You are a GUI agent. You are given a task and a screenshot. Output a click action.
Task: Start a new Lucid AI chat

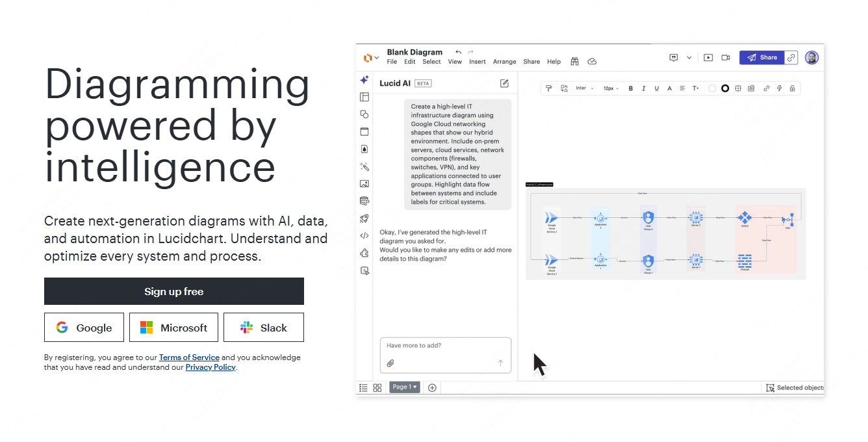click(x=504, y=83)
